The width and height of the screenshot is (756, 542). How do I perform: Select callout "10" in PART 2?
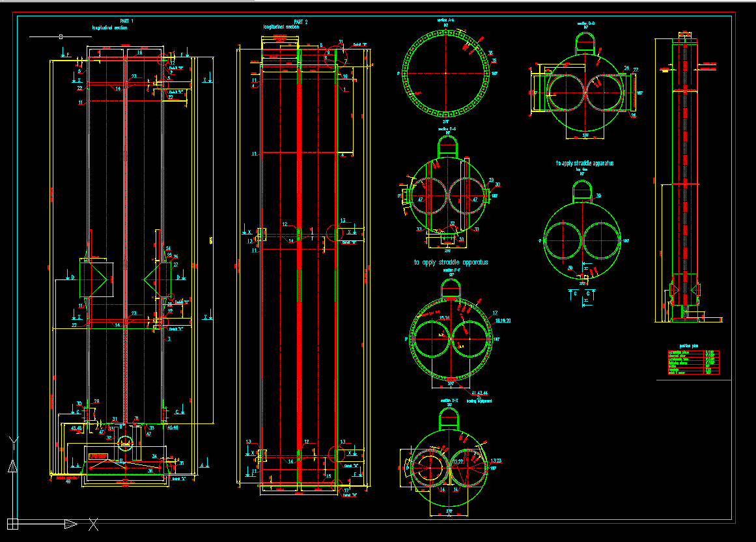pos(344,76)
